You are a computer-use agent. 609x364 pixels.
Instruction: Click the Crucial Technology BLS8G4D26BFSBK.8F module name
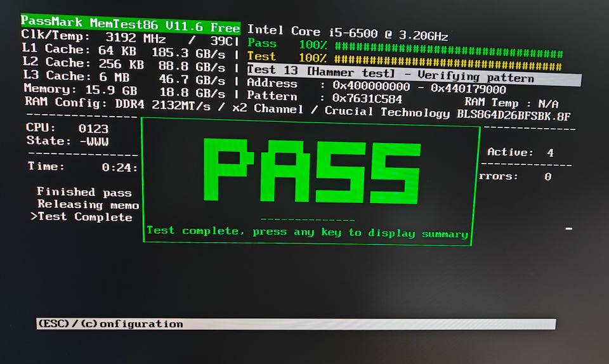tap(447, 113)
